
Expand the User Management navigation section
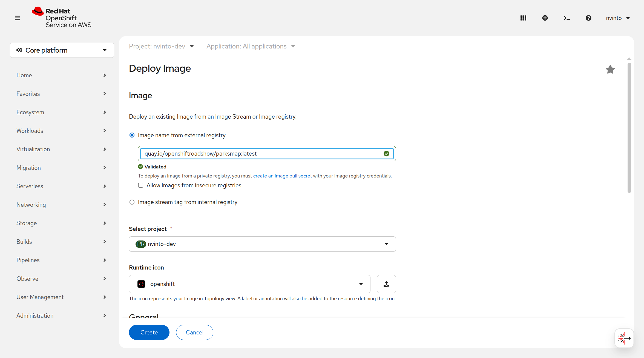(62, 297)
